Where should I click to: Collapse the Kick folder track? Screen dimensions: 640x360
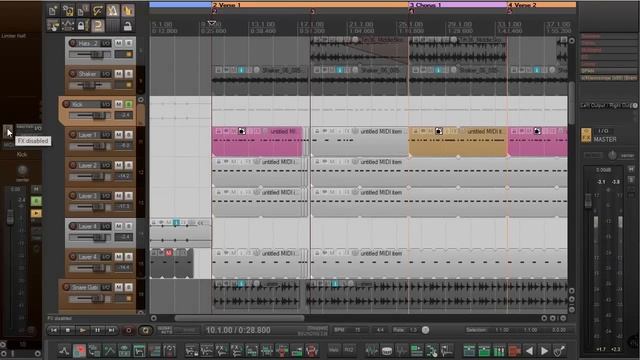point(141,100)
